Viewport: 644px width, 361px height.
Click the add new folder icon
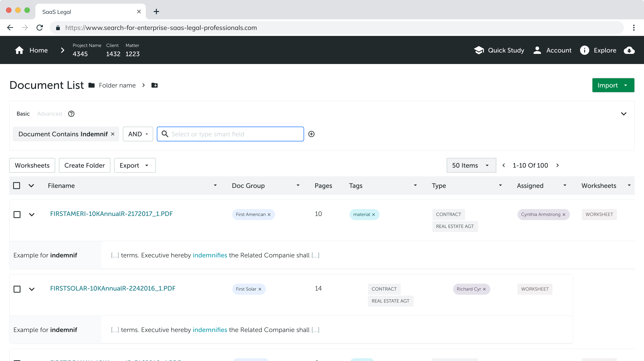coord(155,85)
